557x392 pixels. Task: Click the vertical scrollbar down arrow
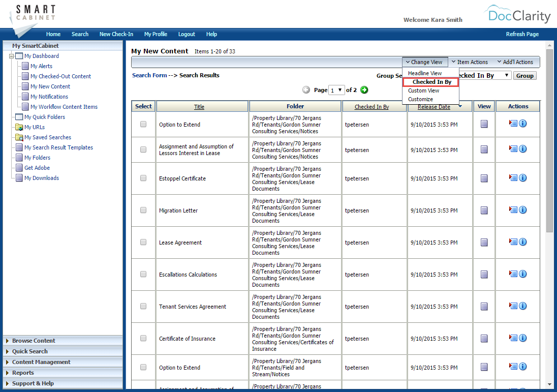pyautogui.click(x=549, y=384)
